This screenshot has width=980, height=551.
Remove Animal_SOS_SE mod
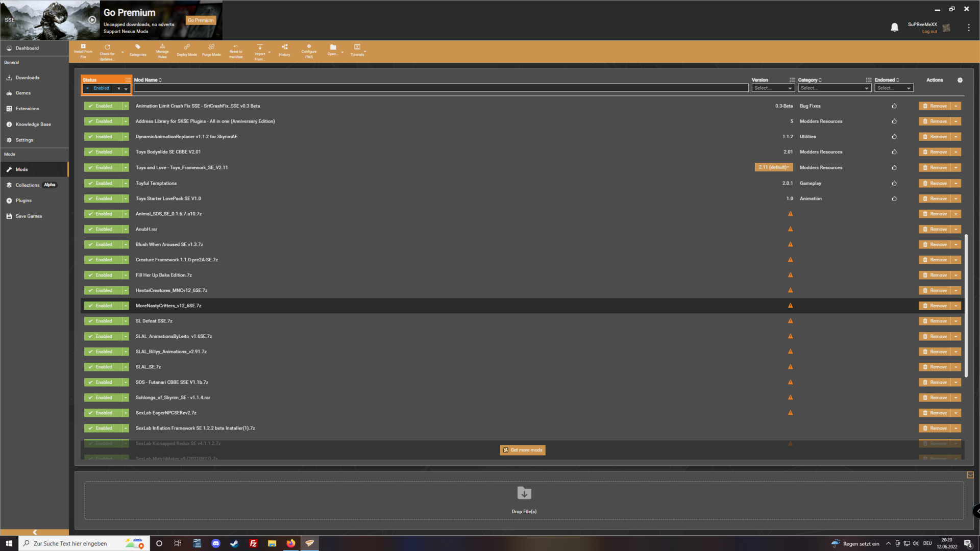coord(935,214)
